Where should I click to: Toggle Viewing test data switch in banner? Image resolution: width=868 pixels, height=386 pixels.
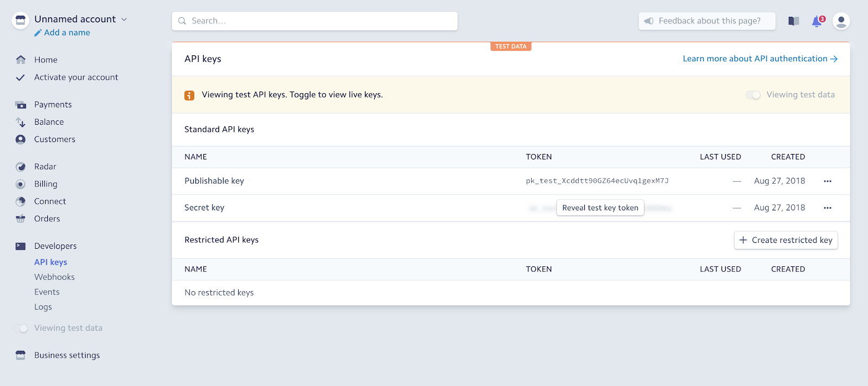pyautogui.click(x=753, y=95)
